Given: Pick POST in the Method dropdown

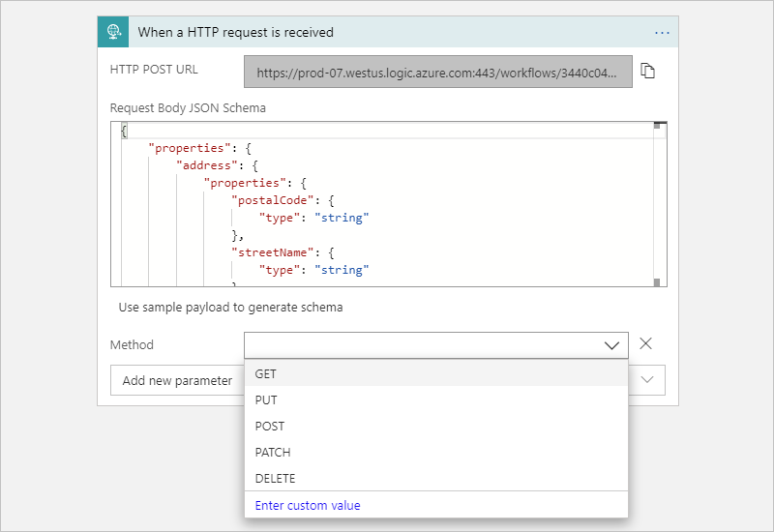Looking at the screenshot, I should tap(270, 426).
